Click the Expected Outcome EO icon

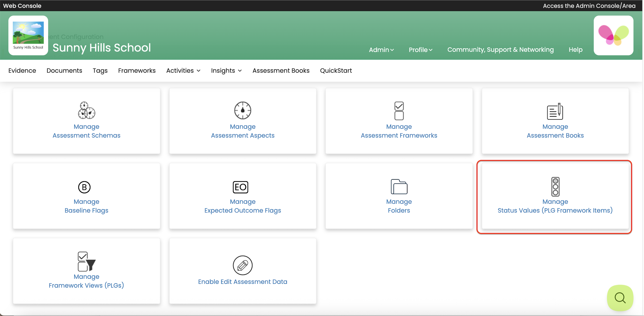(x=240, y=187)
